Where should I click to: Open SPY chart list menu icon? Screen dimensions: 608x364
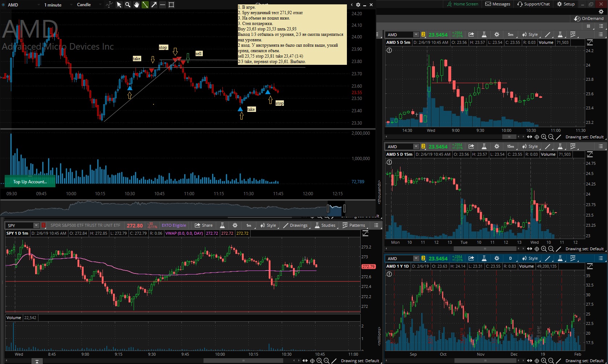[376, 225]
